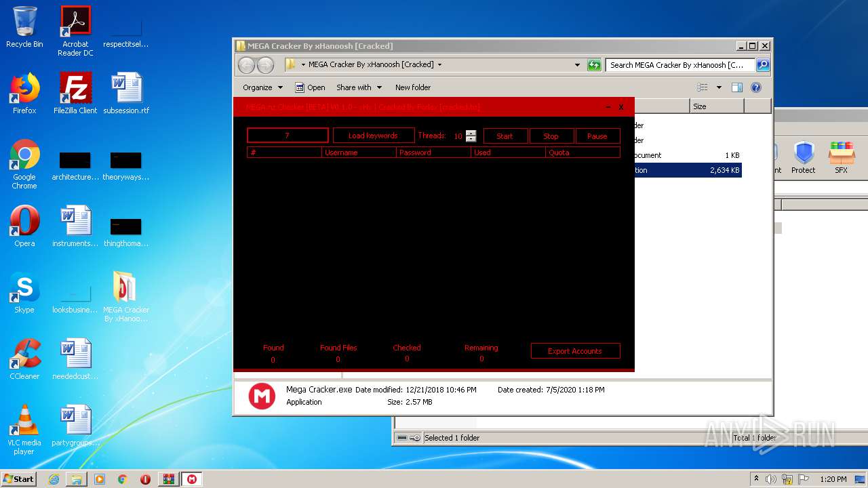Decrease Threads value with down arrow
The height and width of the screenshot is (488, 868).
point(471,139)
